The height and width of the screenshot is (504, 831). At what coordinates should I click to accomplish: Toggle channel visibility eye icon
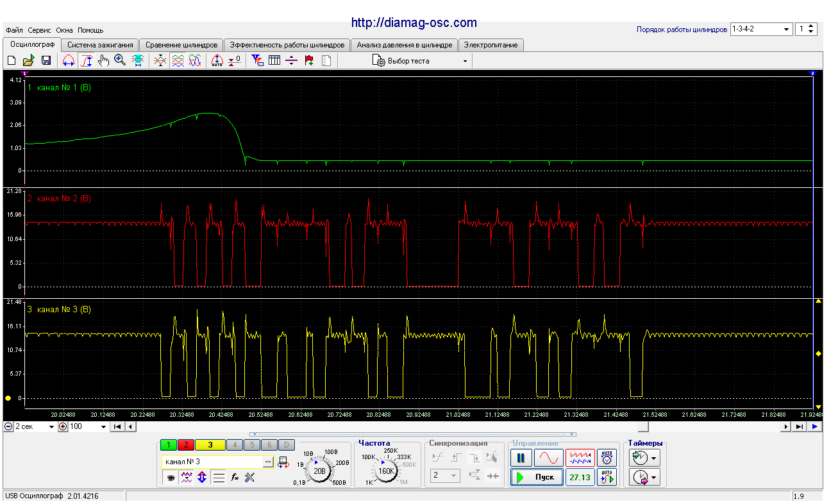tap(170, 477)
